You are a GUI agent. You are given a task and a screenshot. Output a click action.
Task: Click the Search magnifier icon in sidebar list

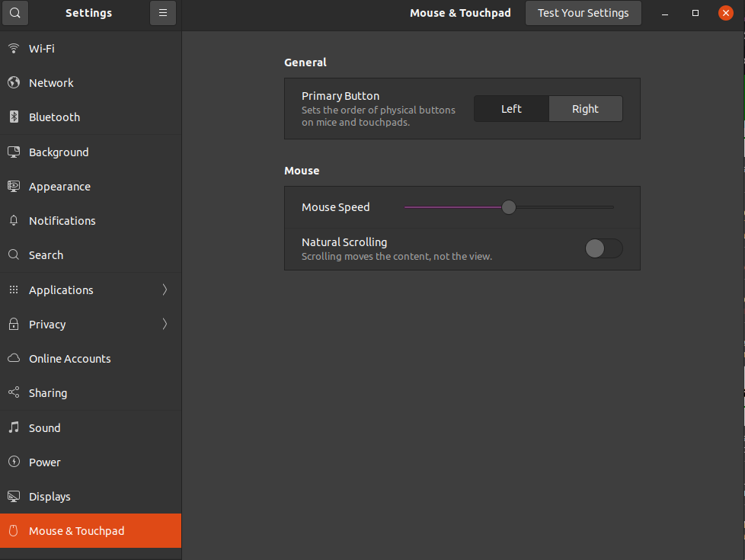tap(14, 254)
